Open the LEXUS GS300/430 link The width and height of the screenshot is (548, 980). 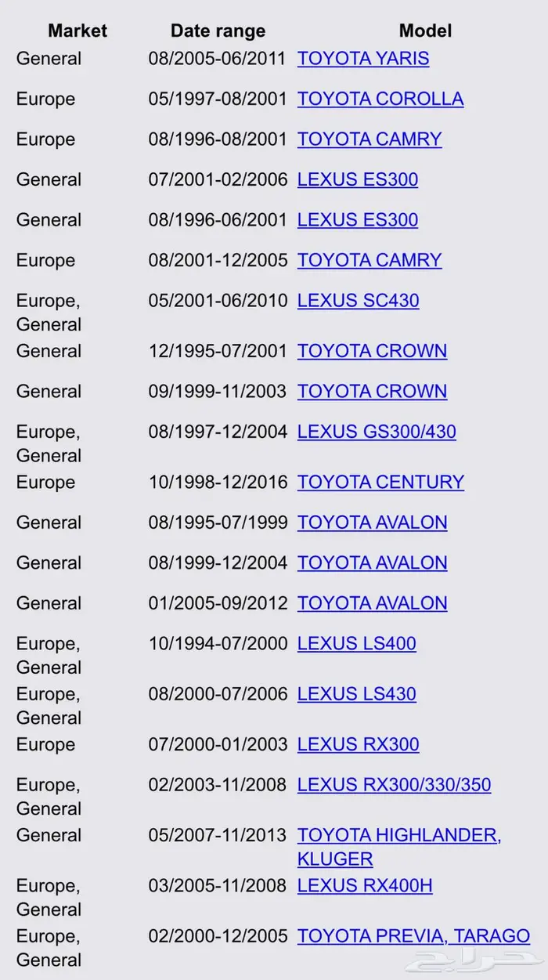pyautogui.click(x=377, y=432)
